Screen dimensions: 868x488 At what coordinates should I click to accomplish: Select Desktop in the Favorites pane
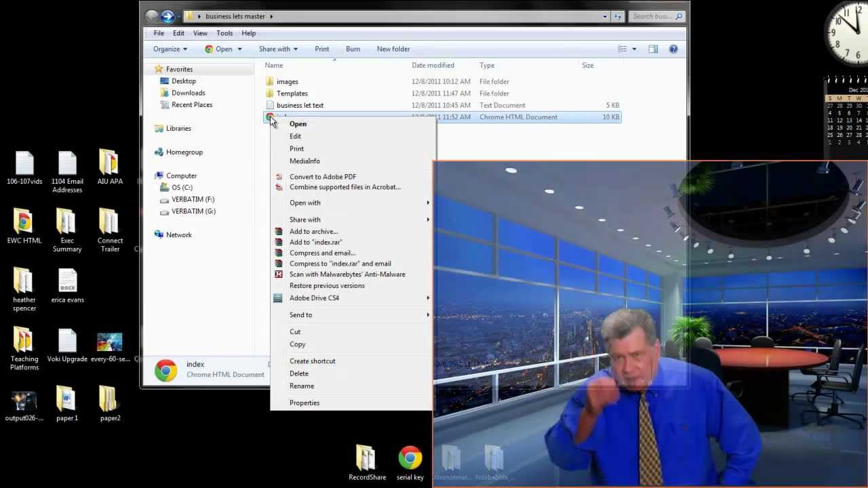click(184, 81)
